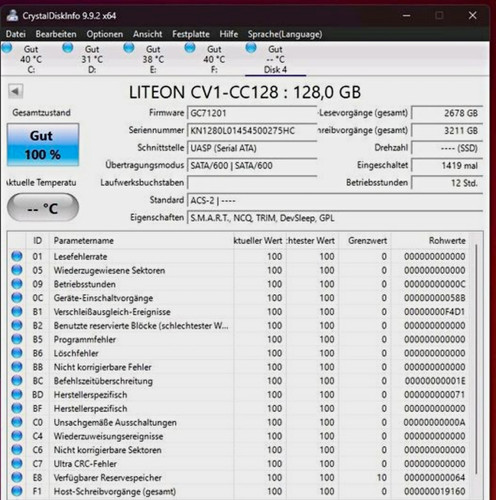The width and height of the screenshot is (496, 500).
Task: Click the Schnittstelle field UASP (Serial ATA)
Action: pyautogui.click(x=252, y=148)
